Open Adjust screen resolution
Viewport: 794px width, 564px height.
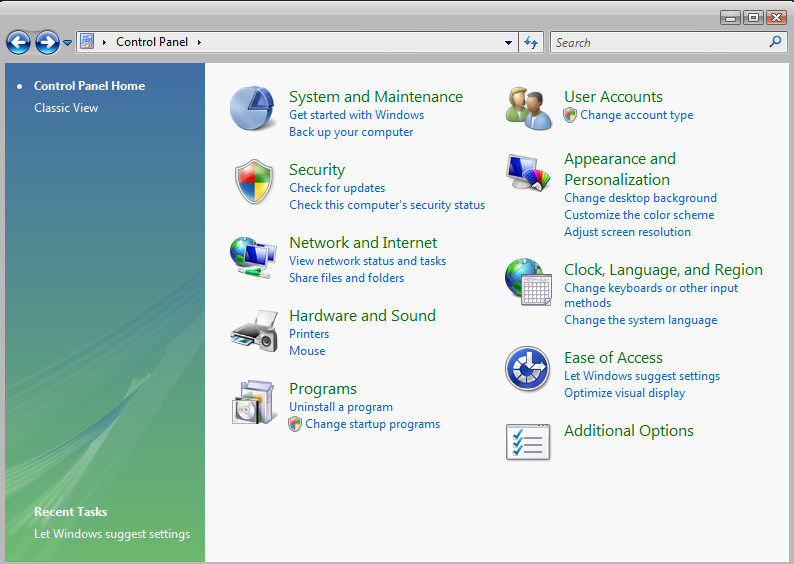tap(627, 232)
